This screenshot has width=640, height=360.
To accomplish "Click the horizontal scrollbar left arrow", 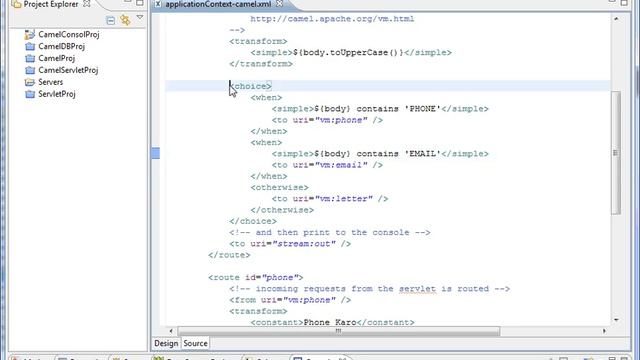I will pos(171,331).
